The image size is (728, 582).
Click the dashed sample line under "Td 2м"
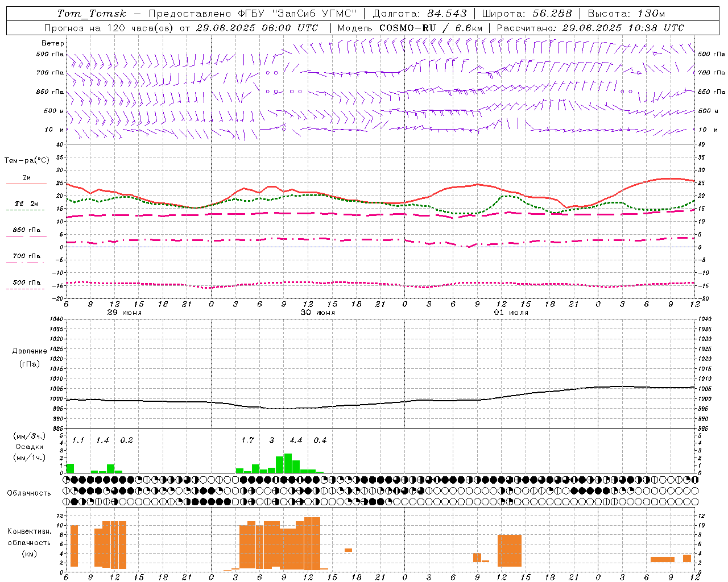[x=26, y=210]
